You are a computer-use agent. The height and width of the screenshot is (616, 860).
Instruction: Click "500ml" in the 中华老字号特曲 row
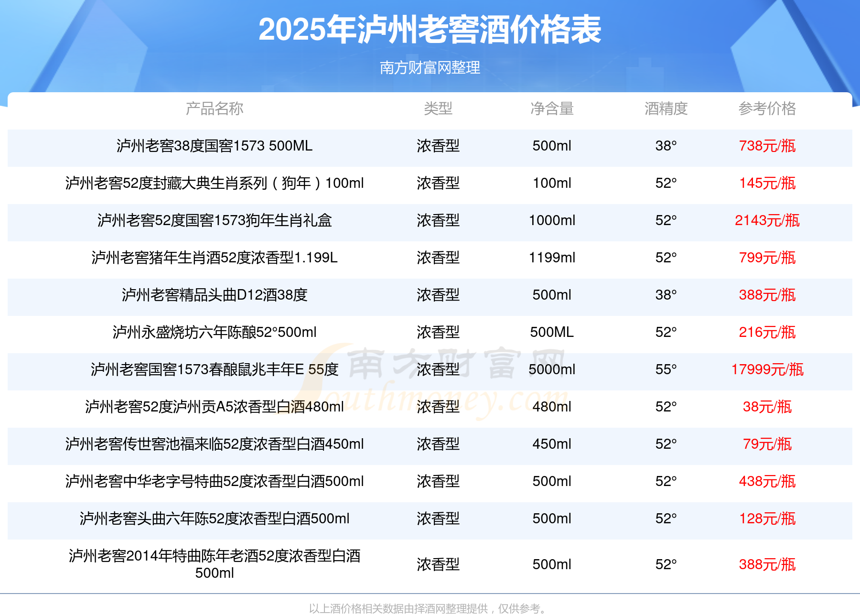click(x=552, y=481)
